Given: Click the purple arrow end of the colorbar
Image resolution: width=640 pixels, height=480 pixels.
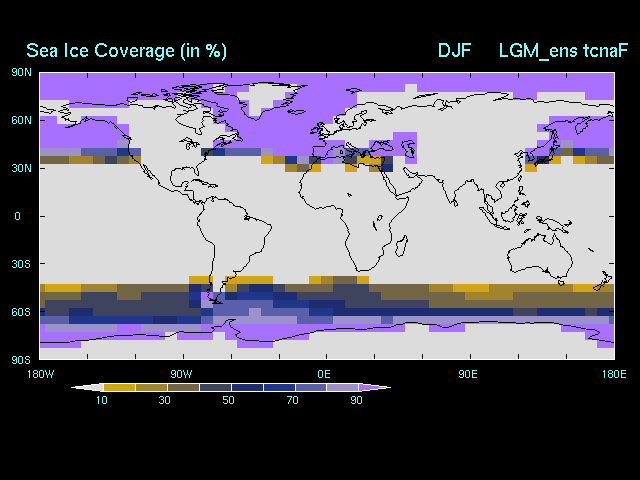Looking at the screenshot, I should pyautogui.click(x=375, y=387).
